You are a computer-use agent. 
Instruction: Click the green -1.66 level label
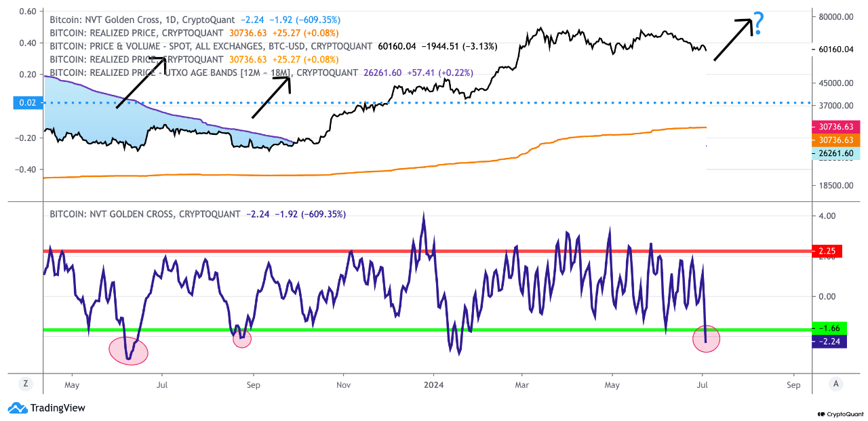coord(828,329)
